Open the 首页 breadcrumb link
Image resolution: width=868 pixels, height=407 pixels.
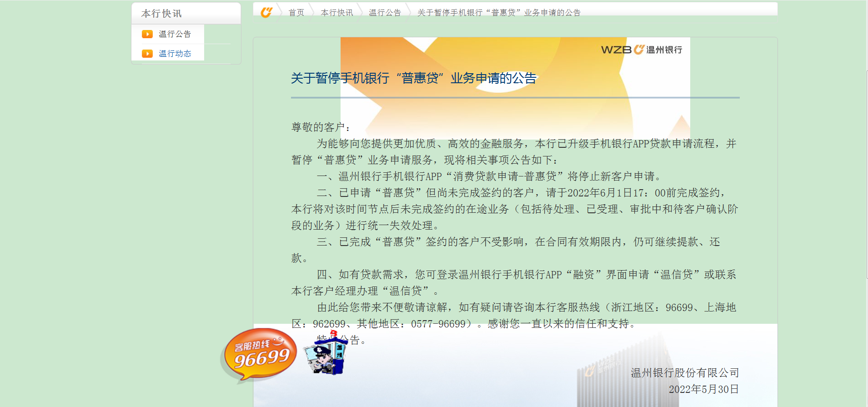(296, 13)
